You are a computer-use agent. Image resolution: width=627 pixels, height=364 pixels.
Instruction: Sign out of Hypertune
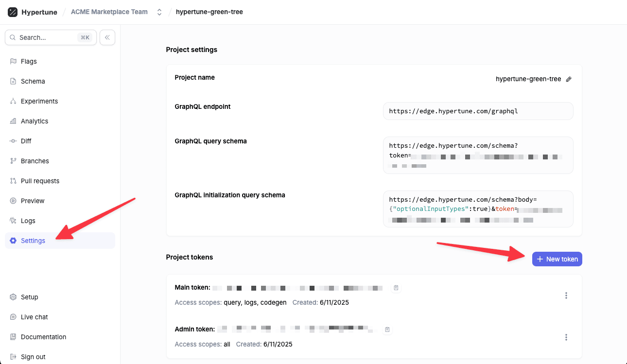click(33, 357)
